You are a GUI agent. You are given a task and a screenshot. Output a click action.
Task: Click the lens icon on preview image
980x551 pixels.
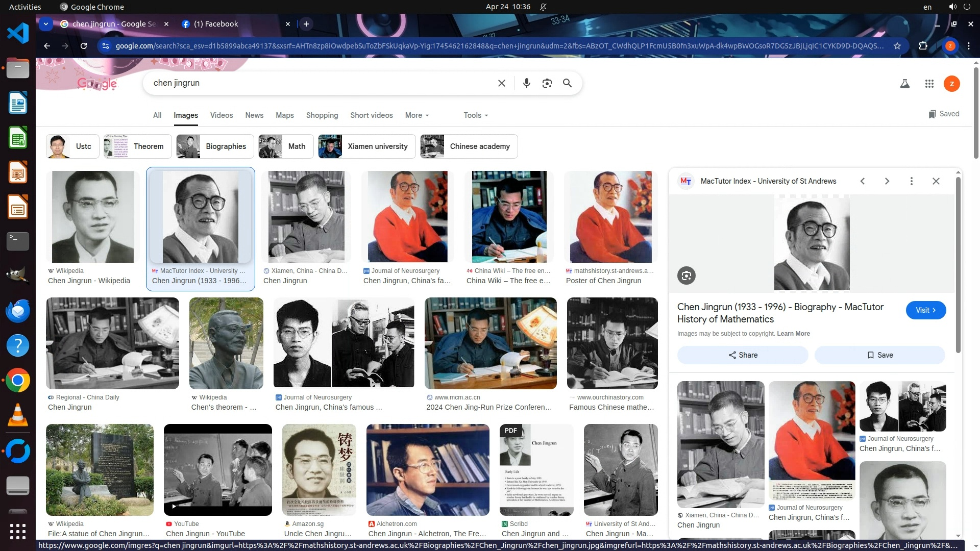pyautogui.click(x=686, y=276)
